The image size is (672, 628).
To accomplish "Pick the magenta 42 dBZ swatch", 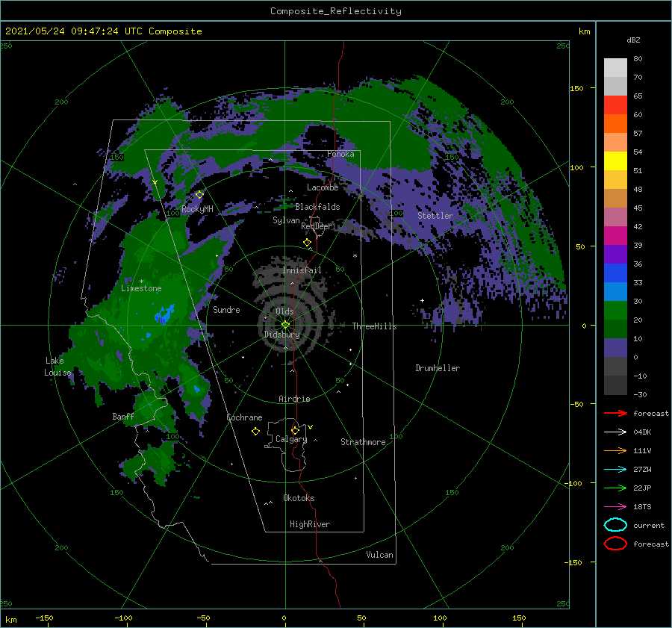I will [x=615, y=235].
